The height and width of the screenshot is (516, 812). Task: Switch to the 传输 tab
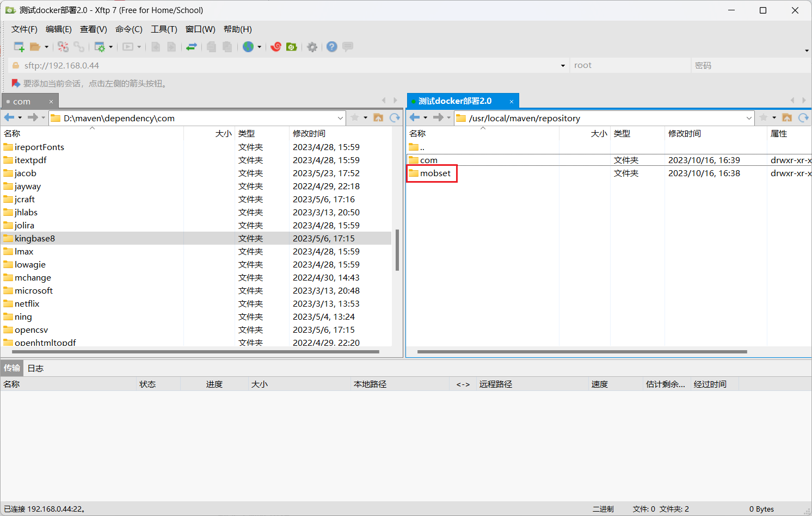[12, 368]
